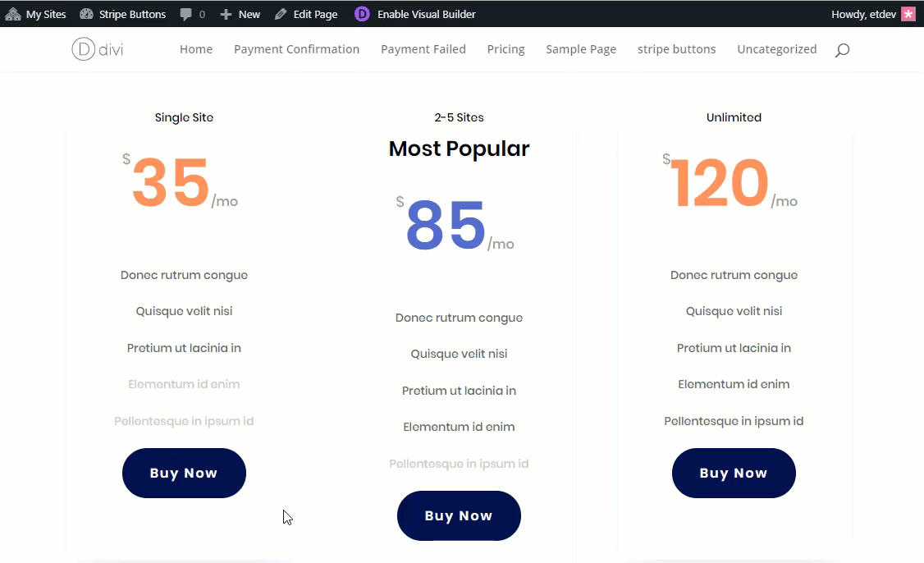The height and width of the screenshot is (563, 924).
Task: Buy the Unlimited plan
Action: tap(734, 473)
